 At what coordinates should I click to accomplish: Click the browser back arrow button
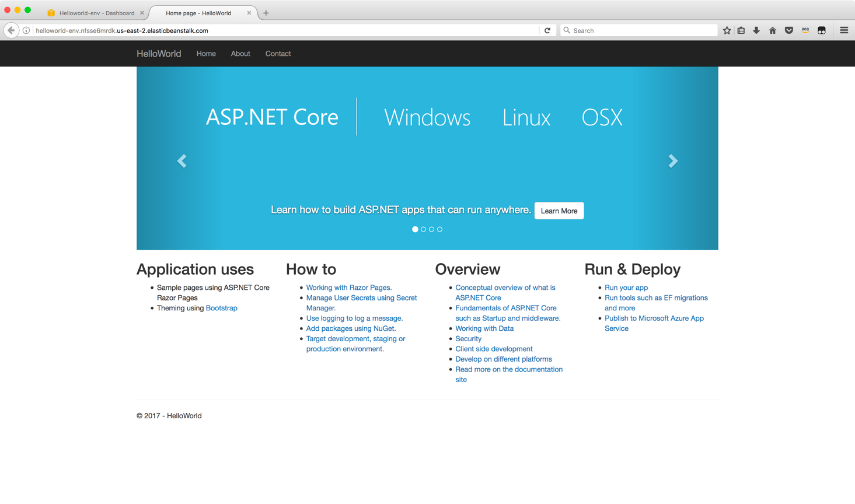tap(11, 30)
